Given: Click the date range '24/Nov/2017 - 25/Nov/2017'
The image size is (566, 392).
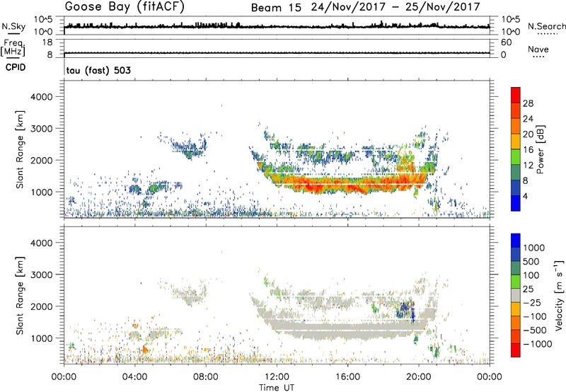Looking at the screenshot, I should point(395,7).
